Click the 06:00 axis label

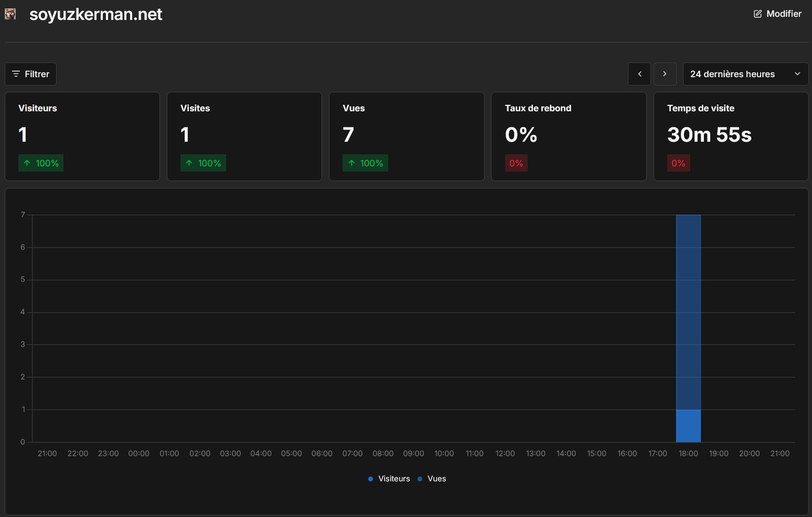(x=322, y=453)
